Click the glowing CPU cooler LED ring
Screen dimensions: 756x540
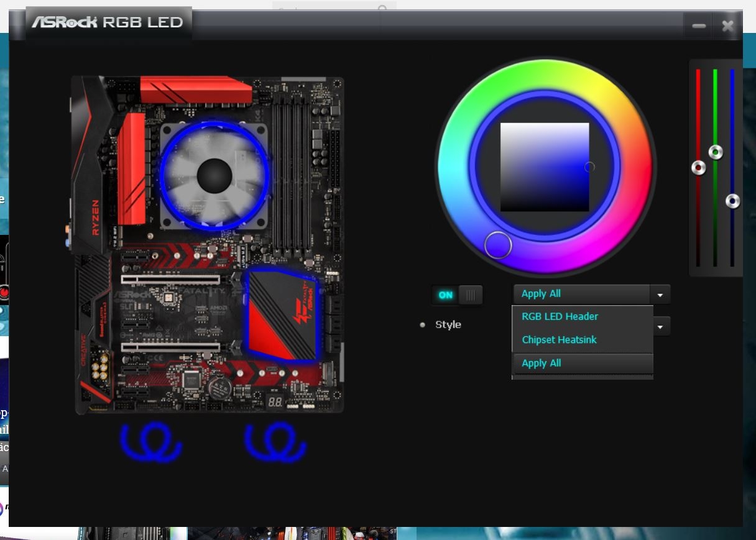(214, 175)
